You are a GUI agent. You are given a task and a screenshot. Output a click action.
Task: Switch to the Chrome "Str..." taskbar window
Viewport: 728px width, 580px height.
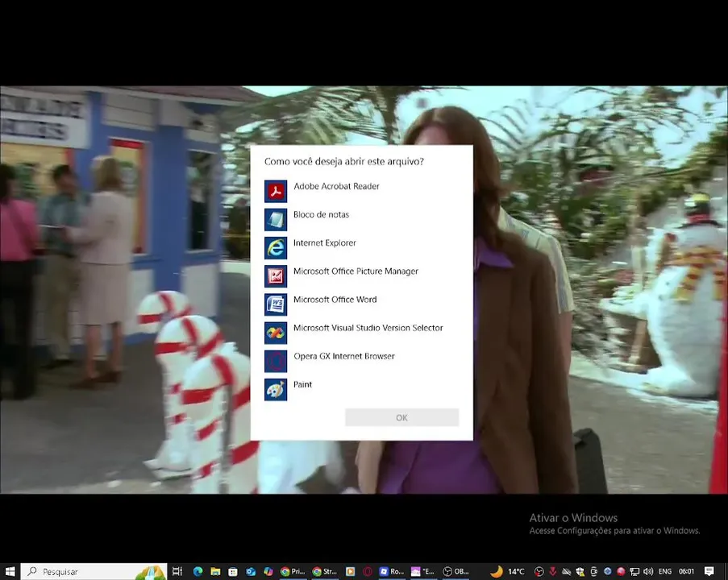coord(325,571)
